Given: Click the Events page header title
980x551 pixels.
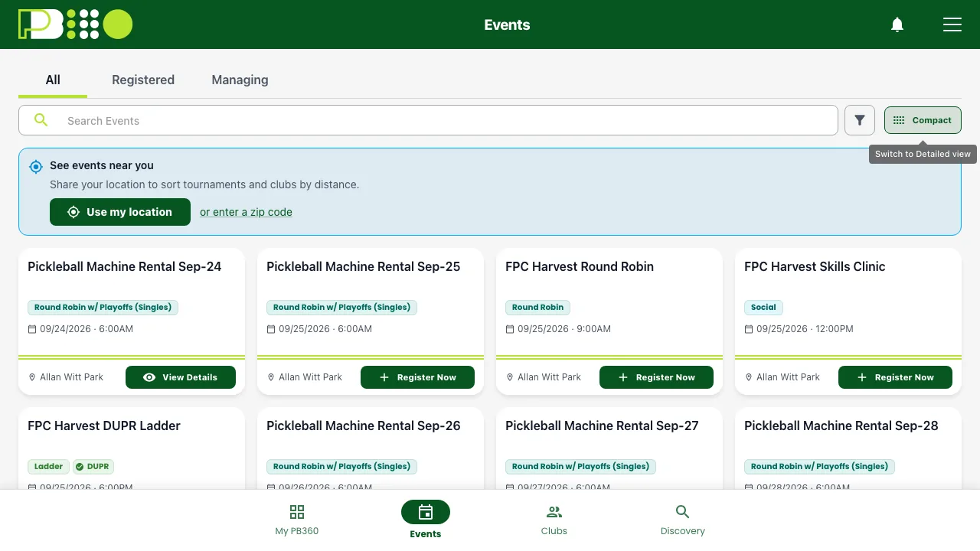Looking at the screenshot, I should coord(507,24).
